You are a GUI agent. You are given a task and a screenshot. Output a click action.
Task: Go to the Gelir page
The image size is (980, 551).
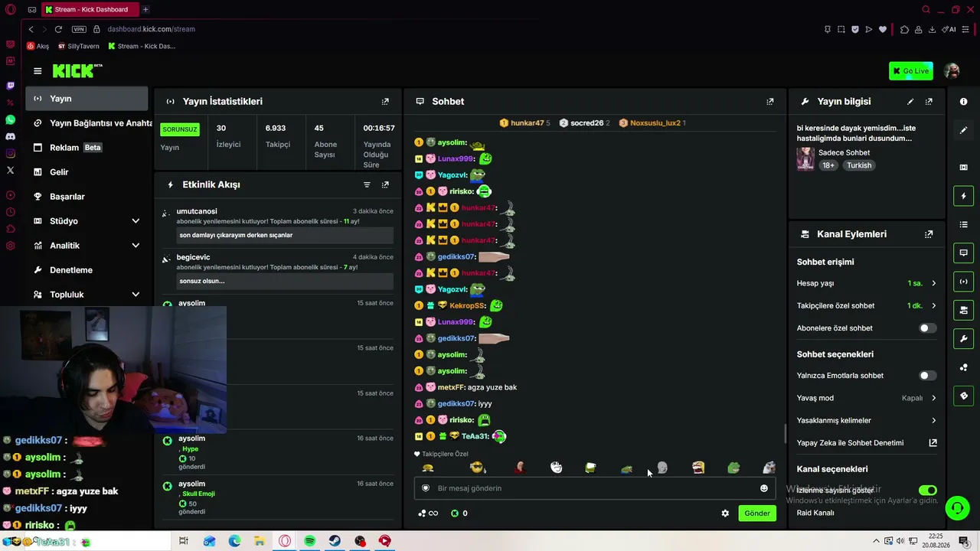pos(87,172)
